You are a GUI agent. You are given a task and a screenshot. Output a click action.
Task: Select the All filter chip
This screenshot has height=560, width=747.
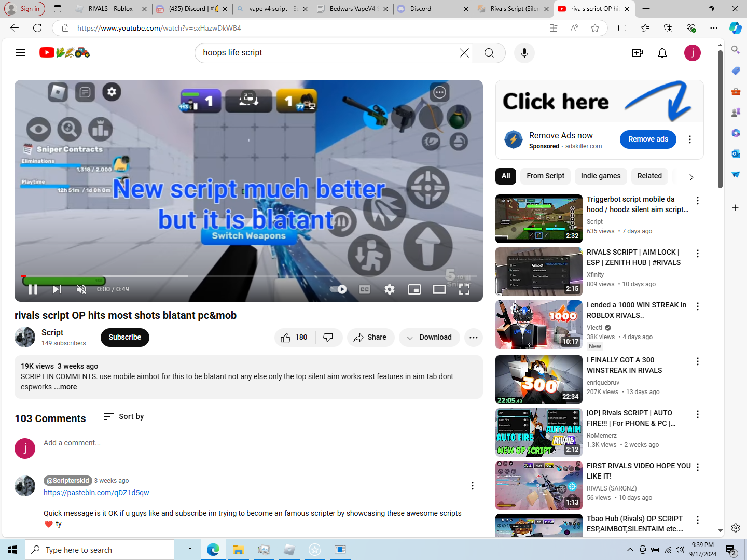coord(506,176)
